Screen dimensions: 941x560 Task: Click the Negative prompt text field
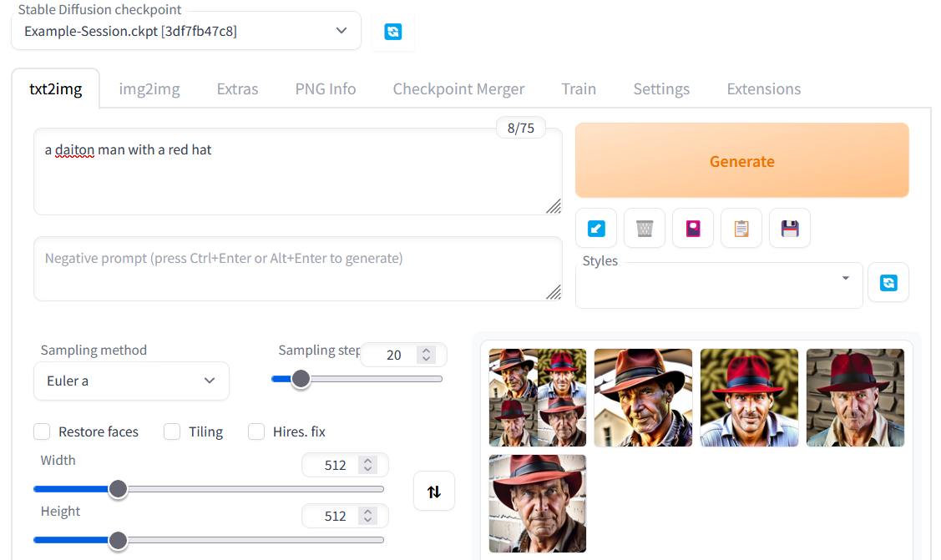click(x=297, y=268)
